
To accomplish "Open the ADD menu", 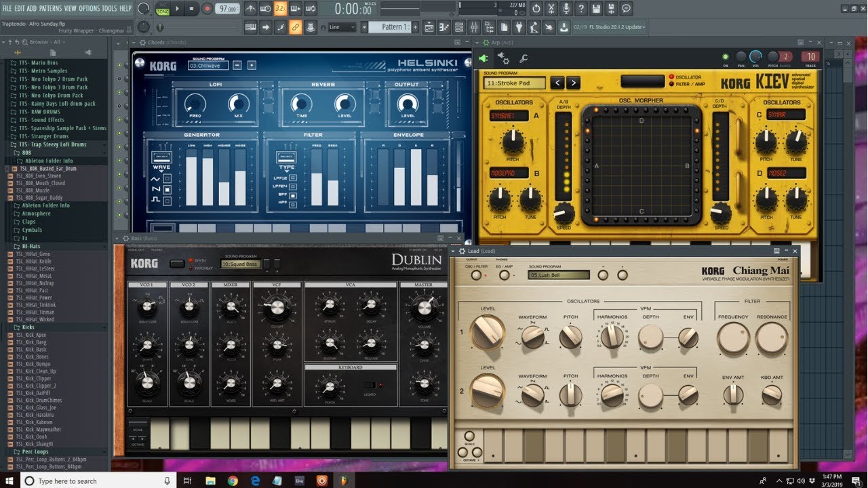I will click(32, 8).
